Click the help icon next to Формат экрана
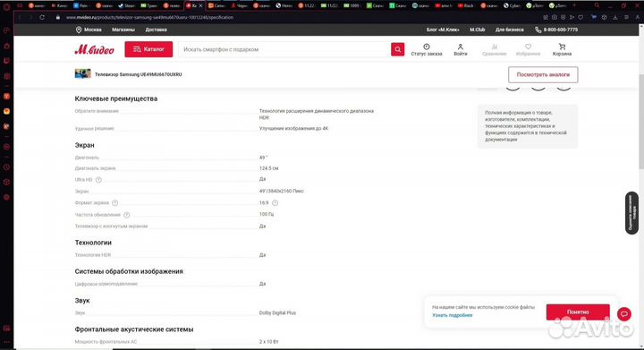The height and width of the screenshot is (350, 644). [115, 203]
